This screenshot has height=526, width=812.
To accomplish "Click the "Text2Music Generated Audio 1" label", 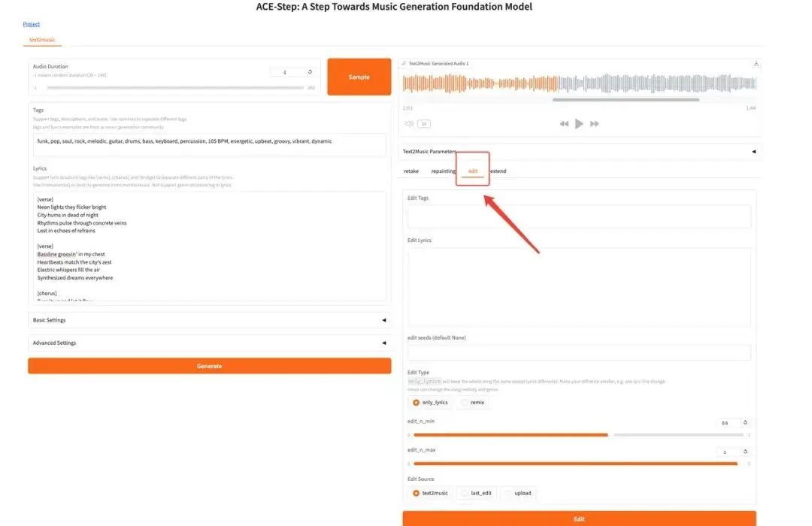I will [438, 64].
